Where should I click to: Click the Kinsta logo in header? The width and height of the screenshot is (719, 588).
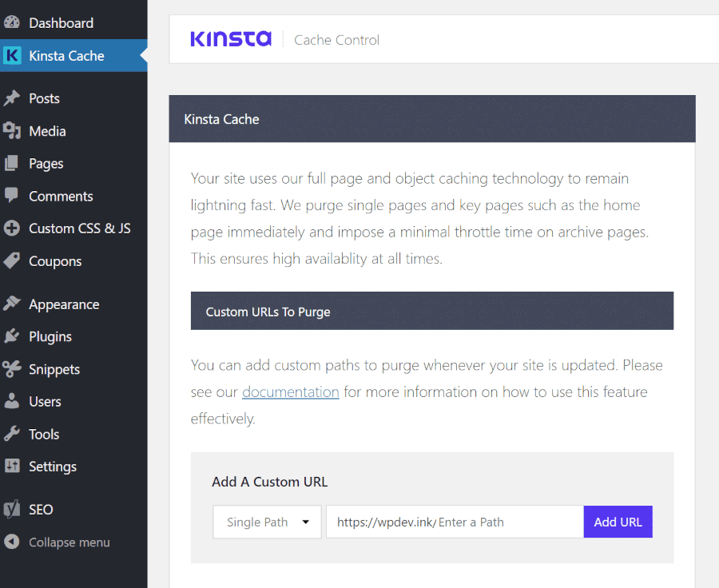pos(231,39)
